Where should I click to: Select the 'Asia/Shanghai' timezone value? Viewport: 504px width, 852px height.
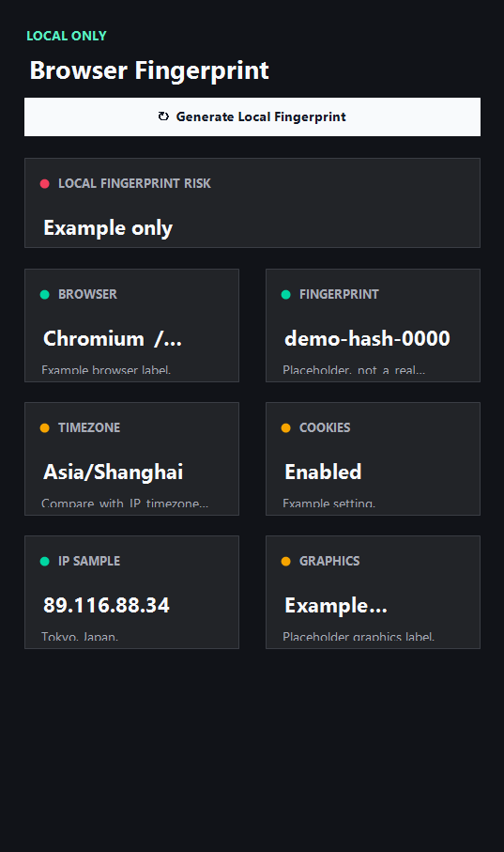113,472
